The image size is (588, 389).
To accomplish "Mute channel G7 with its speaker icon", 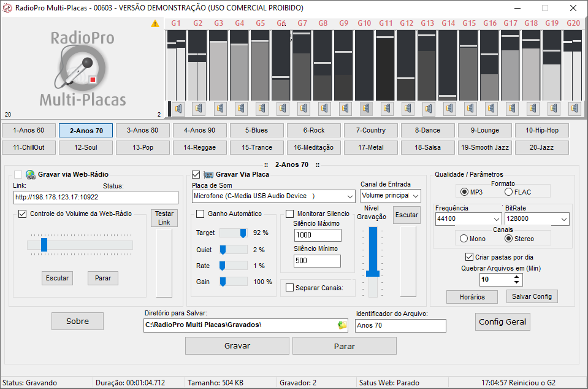I will click(304, 109).
